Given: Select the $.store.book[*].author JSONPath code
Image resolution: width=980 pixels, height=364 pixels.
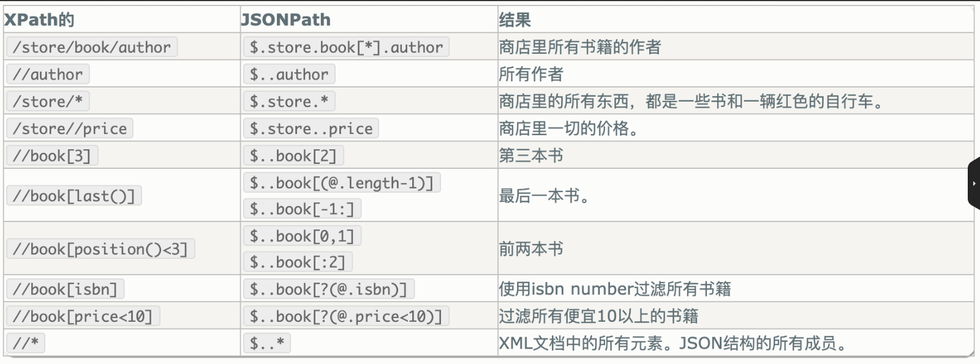Looking at the screenshot, I should [x=346, y=47].
